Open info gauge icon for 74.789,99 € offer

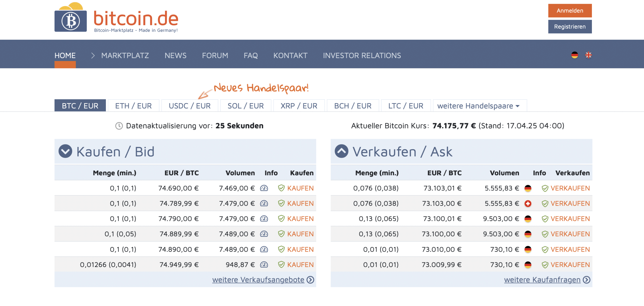(264, 203)
